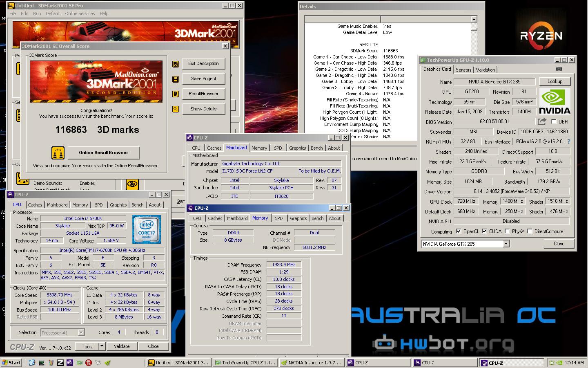The image size is (588, 368).
Task: Open the Run menu in 3DMark2001
Action: pyautogui.click(x=37, y=13)
